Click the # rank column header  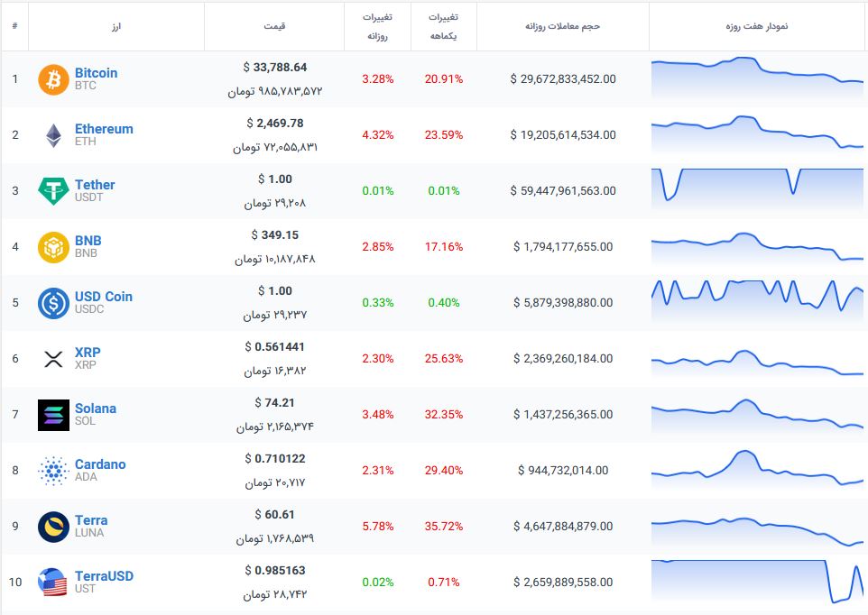click(x=15, y=26)
